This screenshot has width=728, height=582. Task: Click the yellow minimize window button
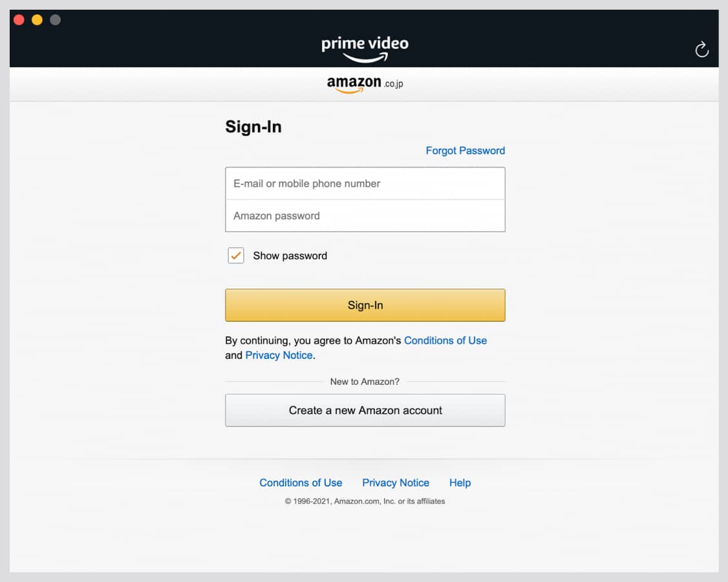(x=37, y=19)
